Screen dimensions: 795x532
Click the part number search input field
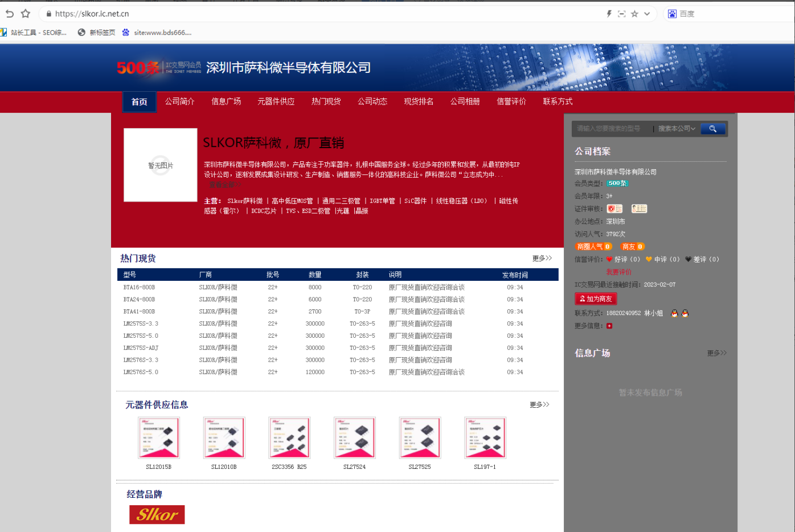pos(612,129)
